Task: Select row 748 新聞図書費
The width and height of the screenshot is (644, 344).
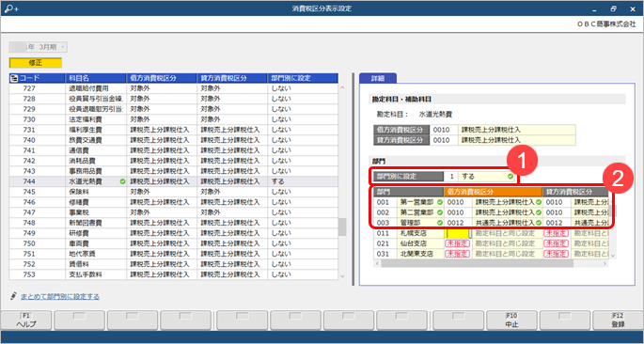Action: click(x=173, y=223)
